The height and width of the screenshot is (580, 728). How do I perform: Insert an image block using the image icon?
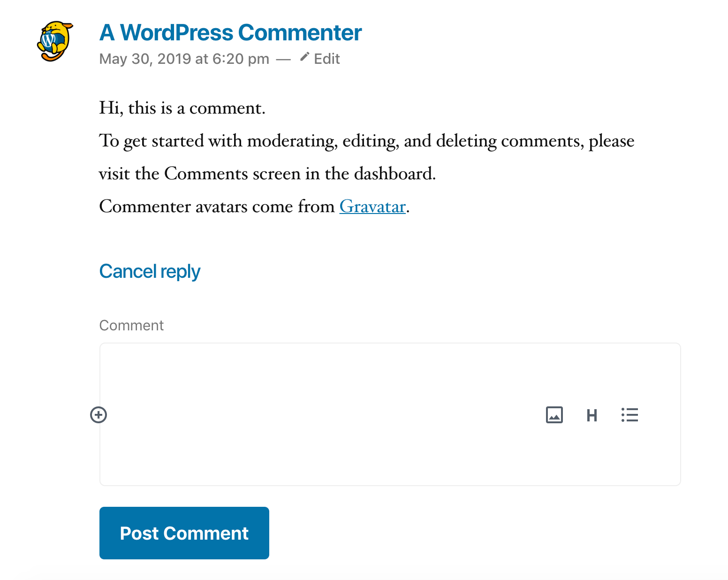pos(554,415)
